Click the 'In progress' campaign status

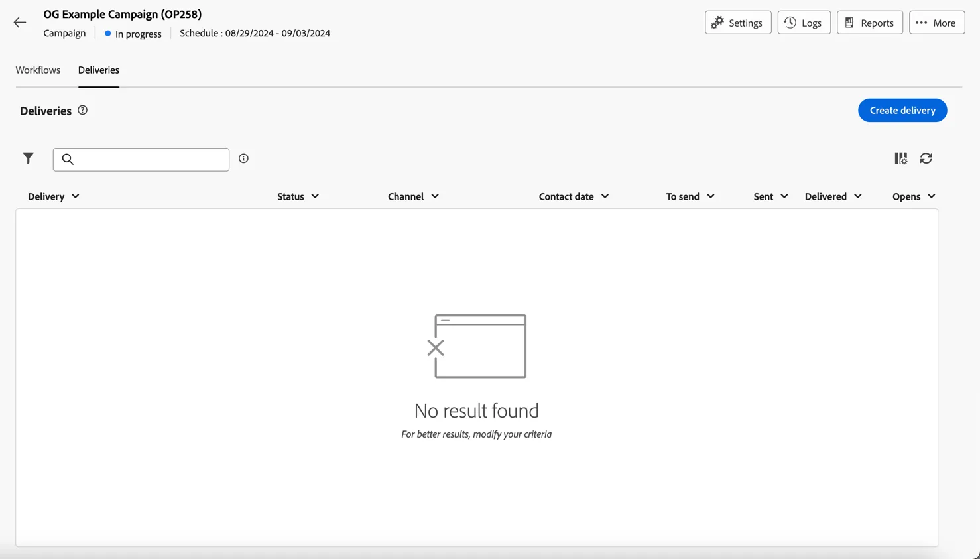(133, 34)
